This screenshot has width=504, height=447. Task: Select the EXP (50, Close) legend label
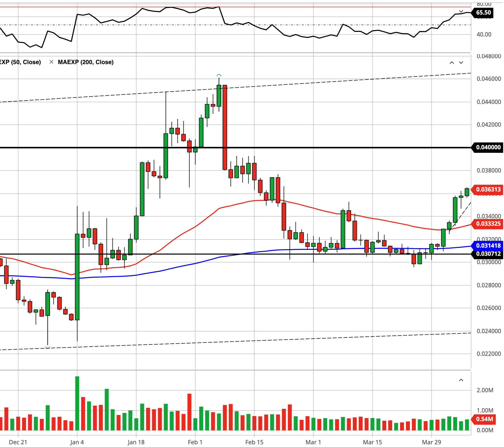coord(20,62)
